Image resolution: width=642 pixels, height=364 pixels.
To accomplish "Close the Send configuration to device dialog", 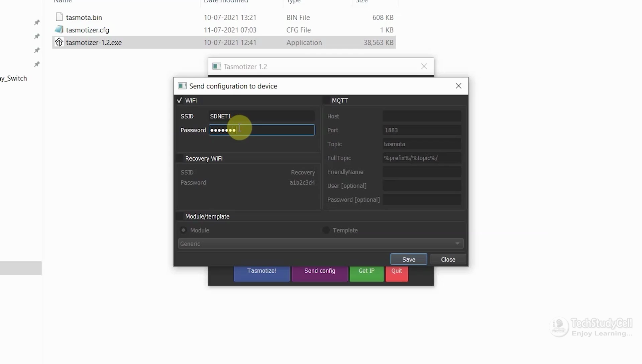I will point(458,86).
